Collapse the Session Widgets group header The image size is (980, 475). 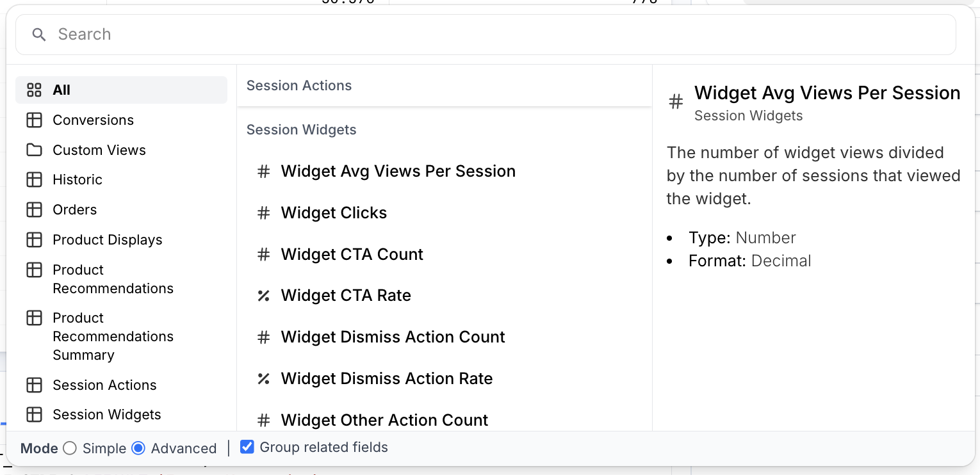301,130
